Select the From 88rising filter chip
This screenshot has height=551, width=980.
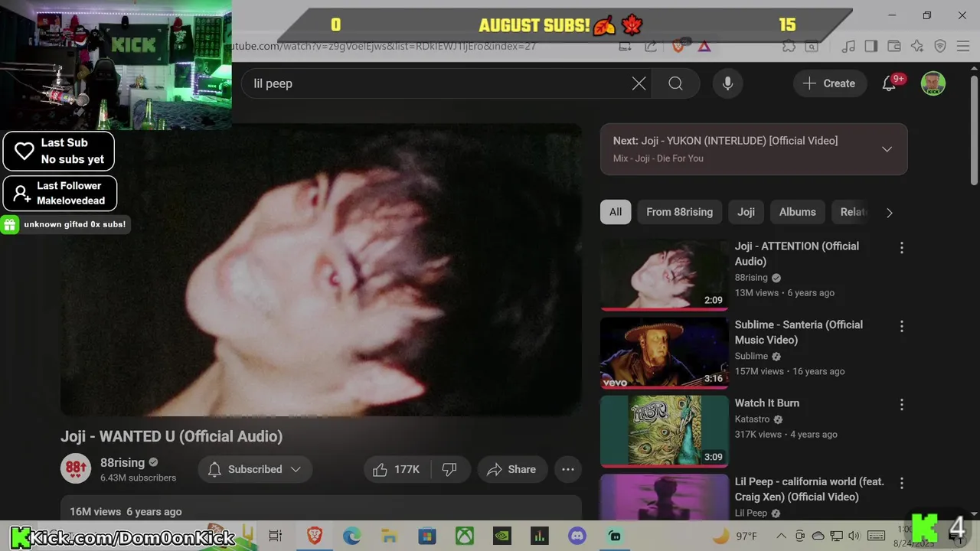(x=679, y=212)
